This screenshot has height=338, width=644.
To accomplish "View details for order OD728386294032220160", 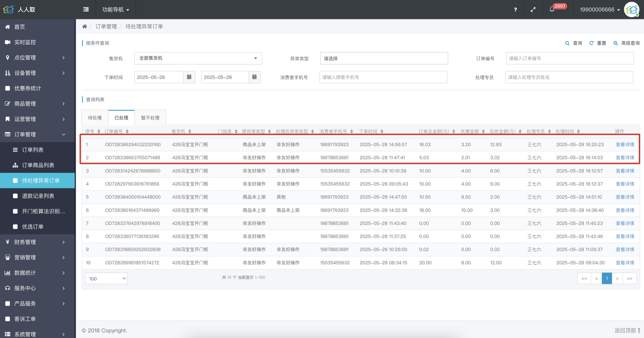I will pos(625,144).
